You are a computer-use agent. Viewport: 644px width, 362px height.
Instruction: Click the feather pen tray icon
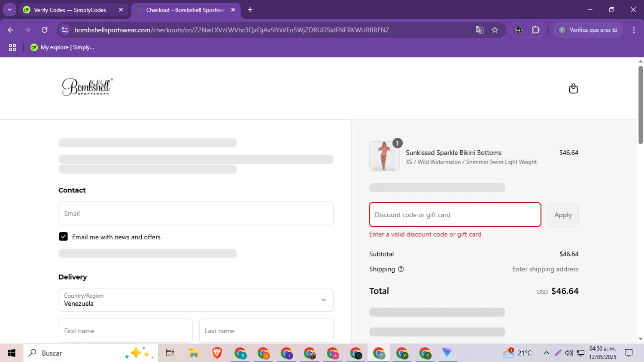(x=558, y=353)
